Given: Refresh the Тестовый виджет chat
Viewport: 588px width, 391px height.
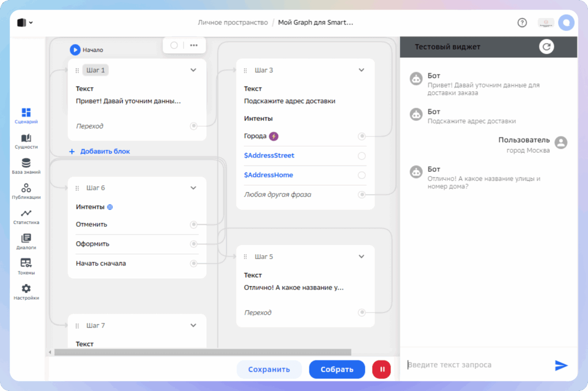Looking at the screenshot, I should pyautogui.click(x=546, y=47).
